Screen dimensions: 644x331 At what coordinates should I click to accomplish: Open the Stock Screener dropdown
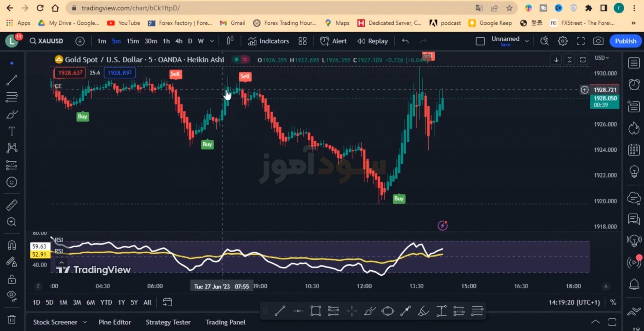coord(60,322)
